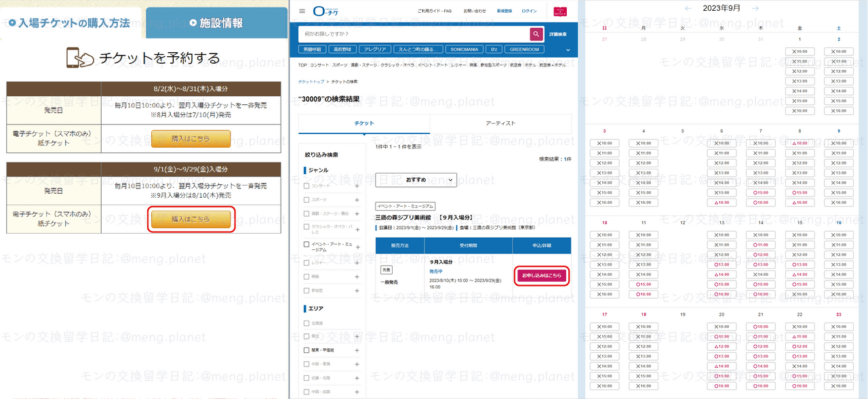
Task: Go to next month after 2023年9月
Action: 756,8
